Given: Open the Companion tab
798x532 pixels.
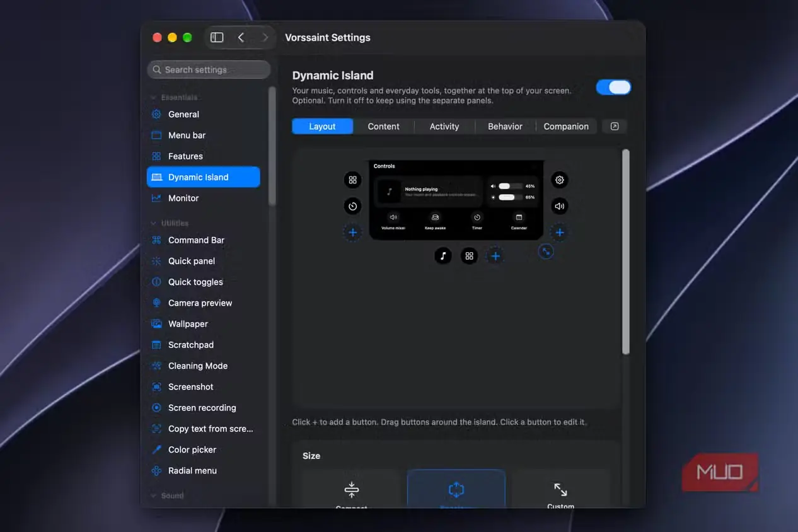Looking at the screenshot, I should pos(566,126).
